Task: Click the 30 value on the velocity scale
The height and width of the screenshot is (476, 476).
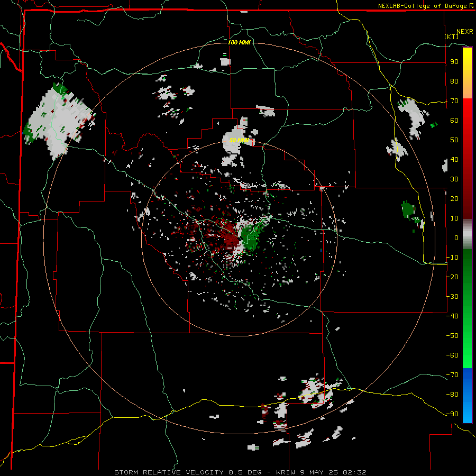Action: click(454, 179)
